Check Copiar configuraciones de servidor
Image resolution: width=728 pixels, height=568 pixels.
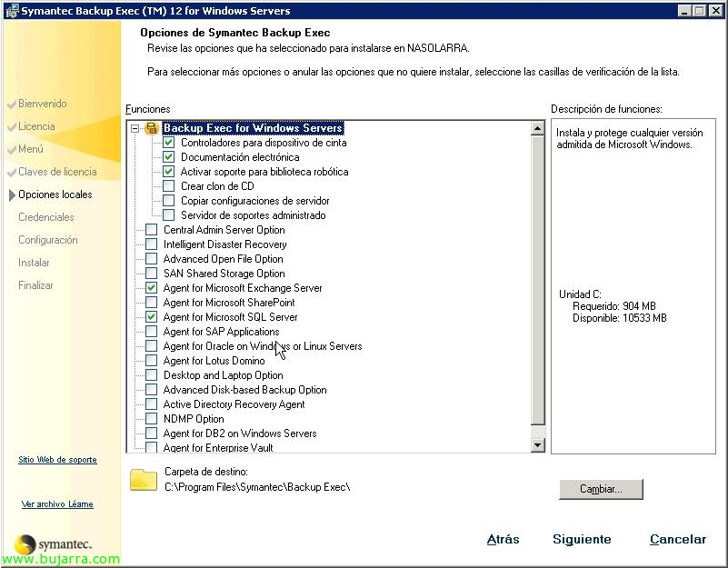click(x=168, y=201)
